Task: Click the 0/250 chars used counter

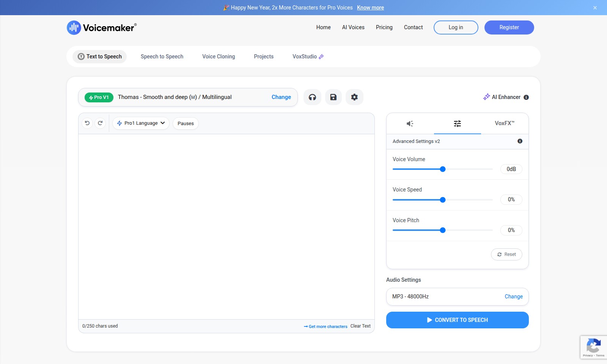Action: pos(100,326)
